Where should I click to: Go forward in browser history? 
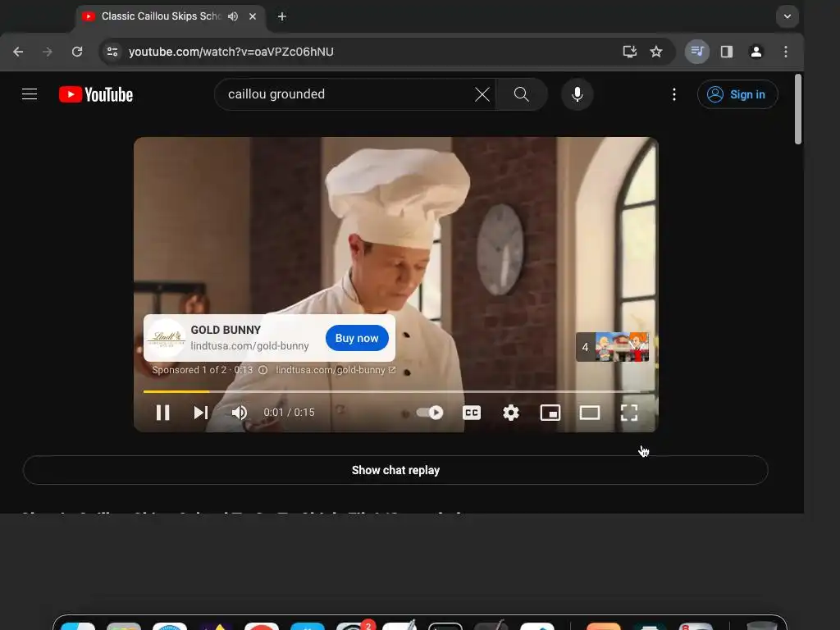pos(48,52)
